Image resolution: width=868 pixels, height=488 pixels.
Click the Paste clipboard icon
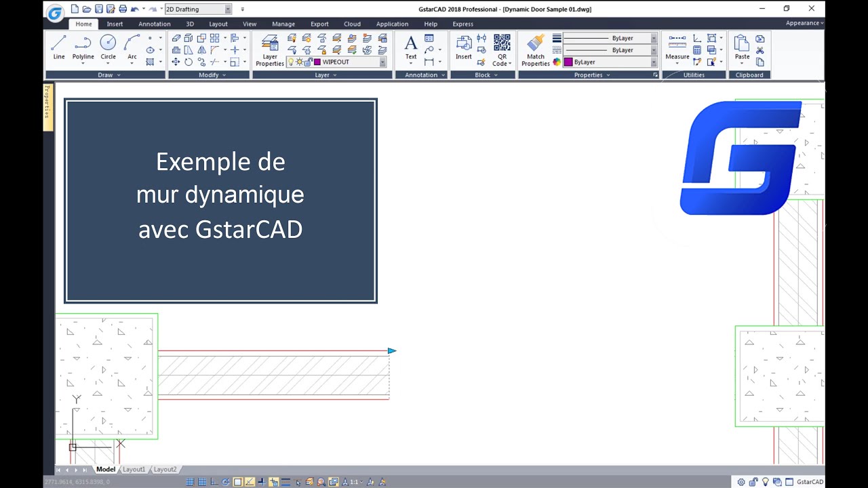(742, 47)
